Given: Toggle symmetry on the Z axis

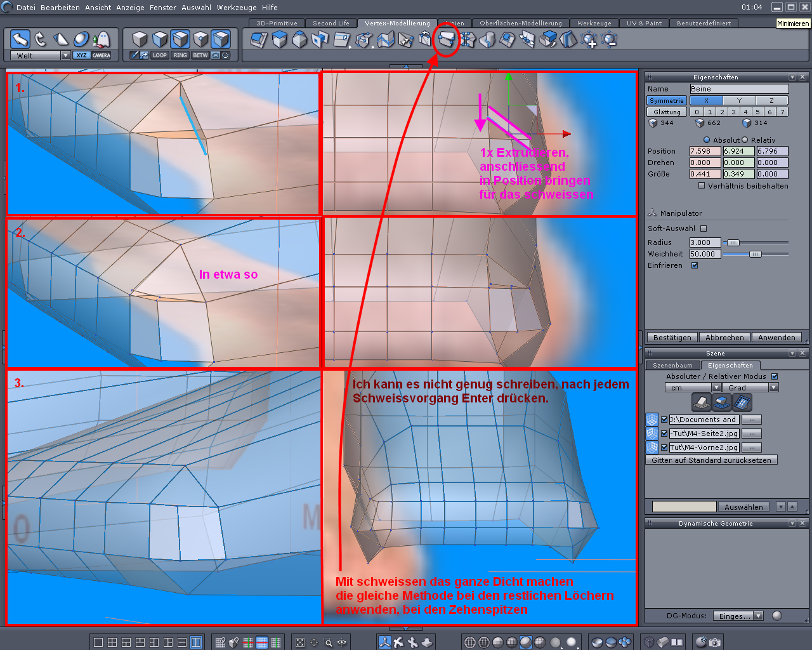Looking at the screenshot, I should 771,100.
